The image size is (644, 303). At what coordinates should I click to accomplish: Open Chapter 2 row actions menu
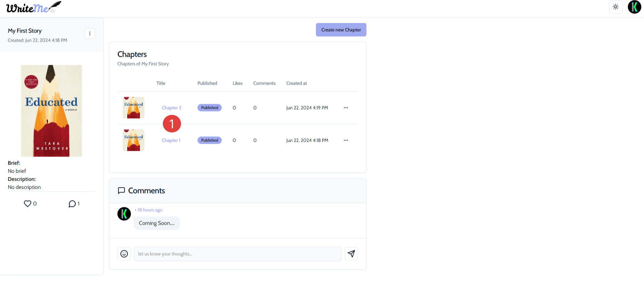coord(346,108)
